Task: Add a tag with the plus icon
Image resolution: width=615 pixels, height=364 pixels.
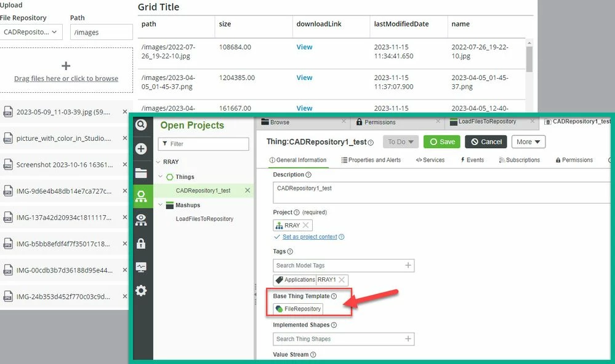Action: point(408,265)
